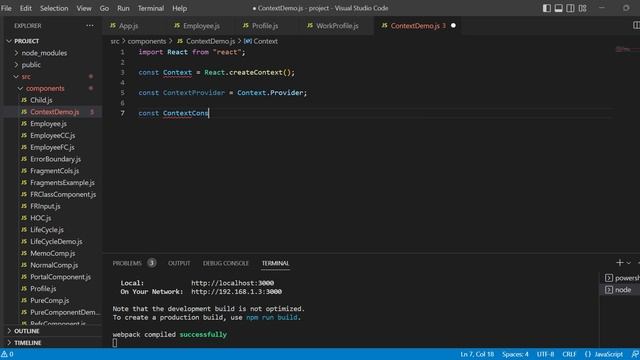
Task: Split editor right icon
Action: tap(636, 25)
